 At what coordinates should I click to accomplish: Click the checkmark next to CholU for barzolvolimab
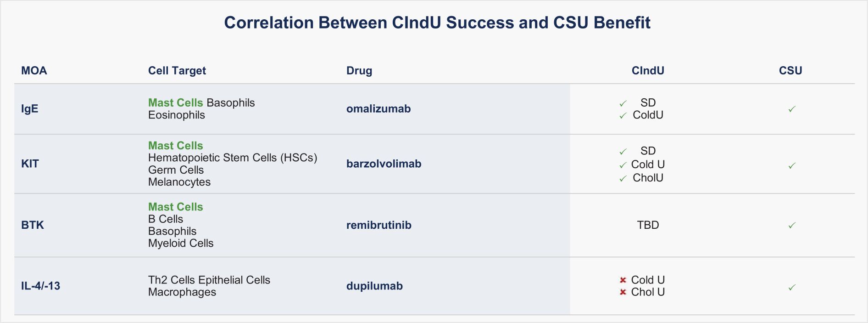(x=623, y=179)
